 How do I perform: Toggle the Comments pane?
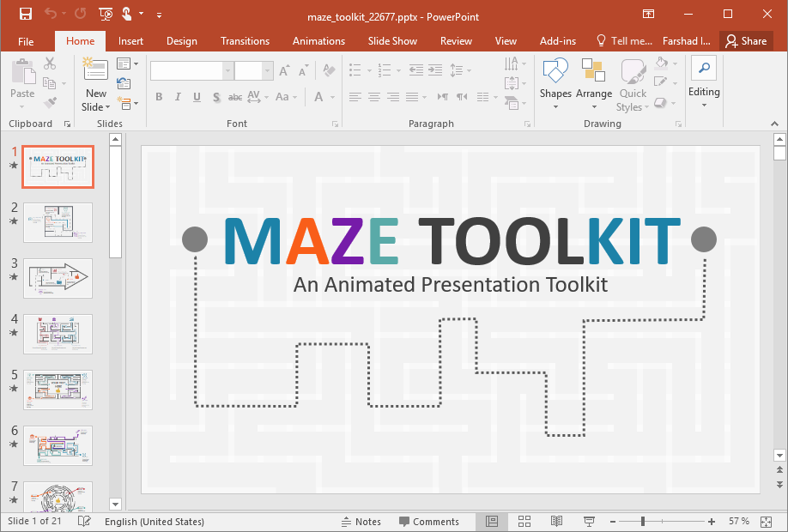[428, 521]
